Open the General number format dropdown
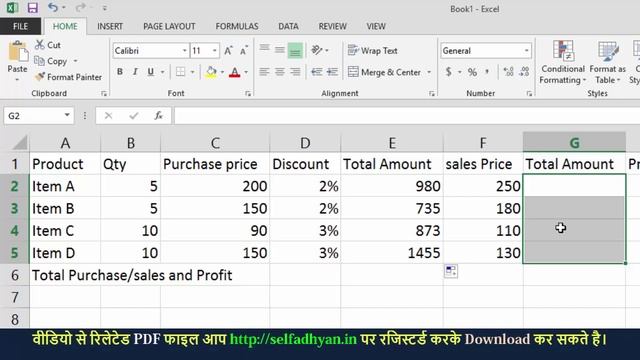Viewport: 640px width, 360px height. click(526, 51)
